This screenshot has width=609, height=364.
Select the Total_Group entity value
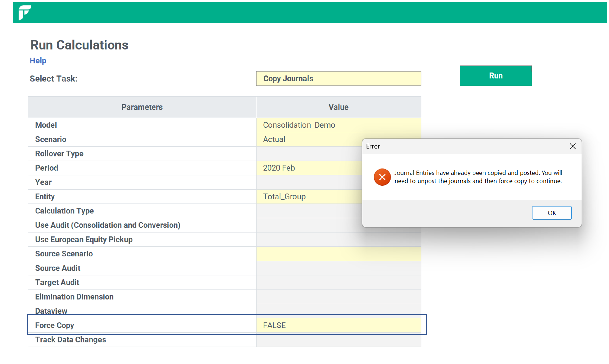(309, 196)
